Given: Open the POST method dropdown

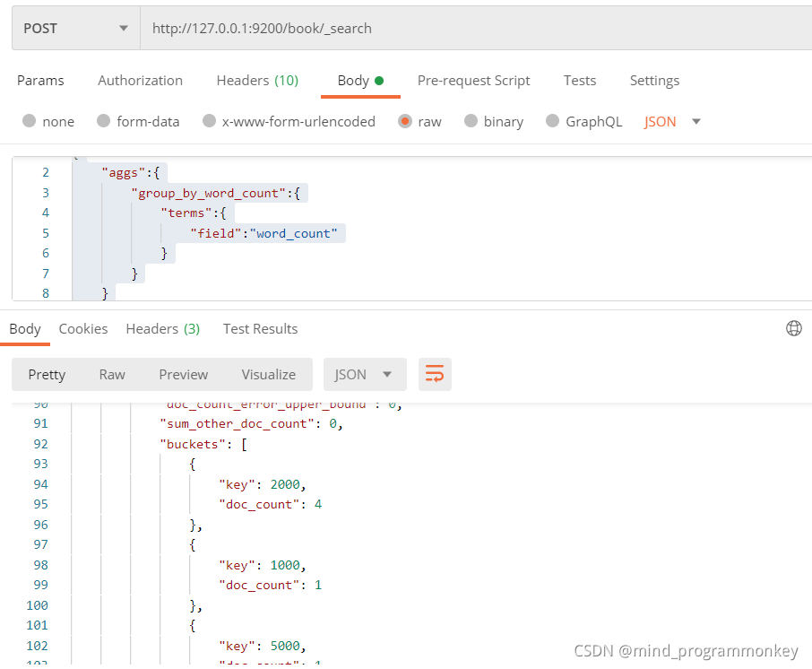Looking at the screenshot, I should tap(76, 28).
